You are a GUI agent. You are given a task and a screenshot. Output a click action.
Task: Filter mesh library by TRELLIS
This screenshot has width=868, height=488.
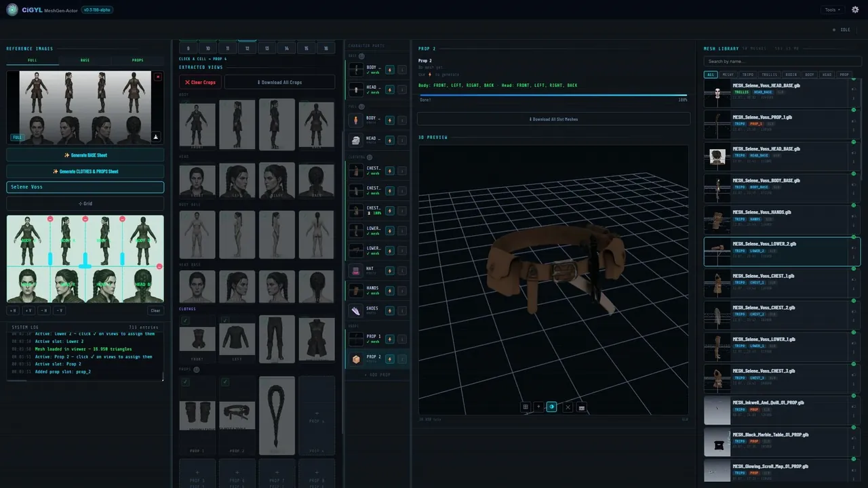[x=769, y=75]
